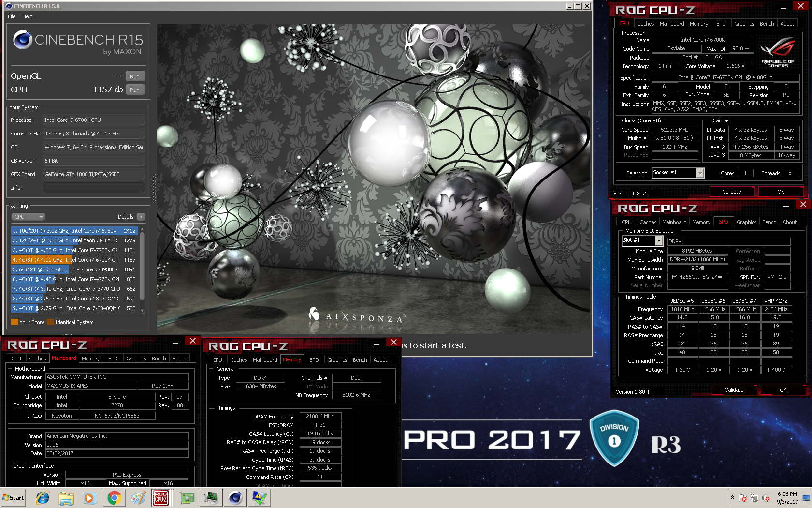Click the Identical System legend swatch
The height and width of the screenshot is (508, 812).
[x=50, y=322]
